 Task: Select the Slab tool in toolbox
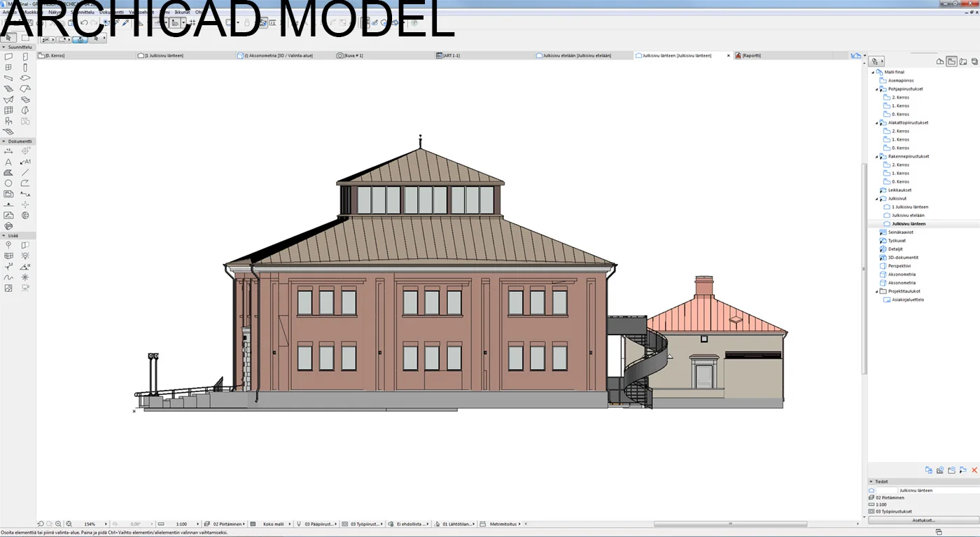[25, 78]
